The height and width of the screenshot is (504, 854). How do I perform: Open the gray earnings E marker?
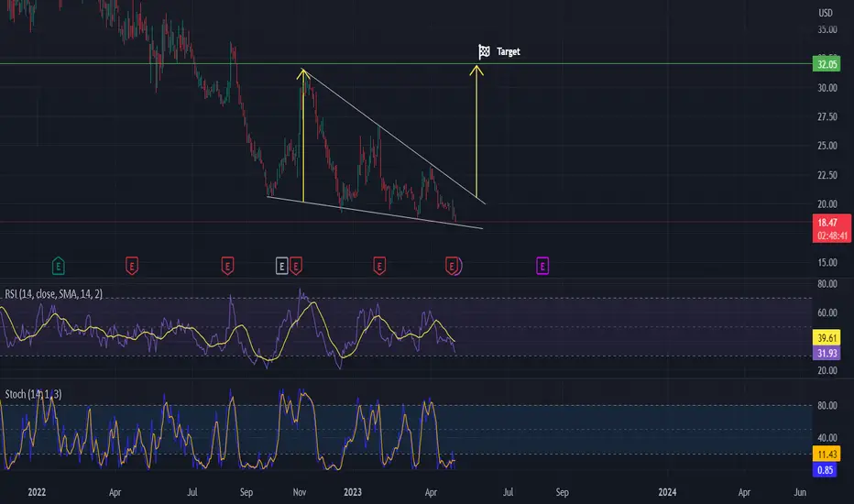pos(281,266)
